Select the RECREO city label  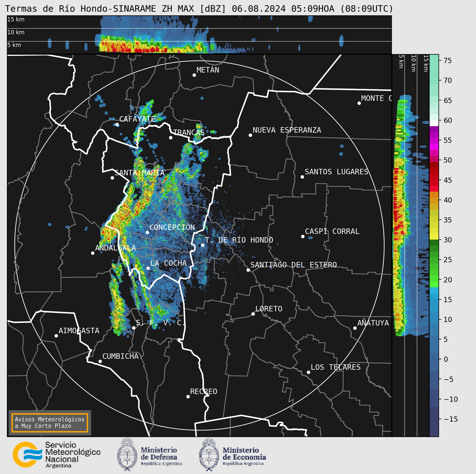pos(204,392)
